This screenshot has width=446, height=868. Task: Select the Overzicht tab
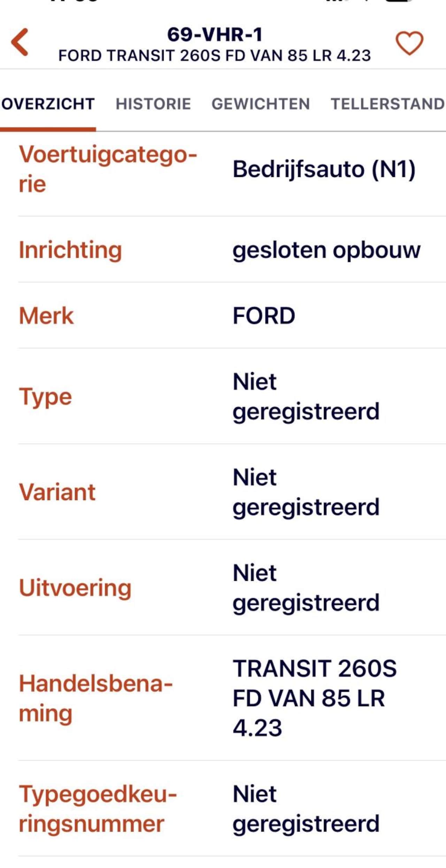click(x=48, y=104)
